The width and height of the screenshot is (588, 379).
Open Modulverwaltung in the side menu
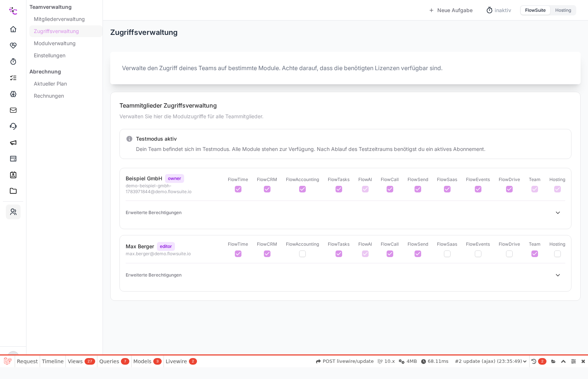pos(55,43)
